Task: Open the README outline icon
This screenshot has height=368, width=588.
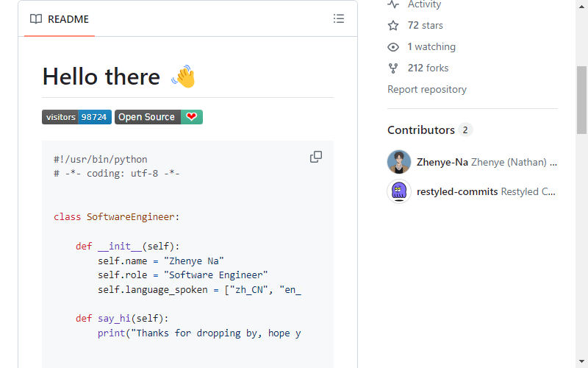Action: [x=339, y=19]
